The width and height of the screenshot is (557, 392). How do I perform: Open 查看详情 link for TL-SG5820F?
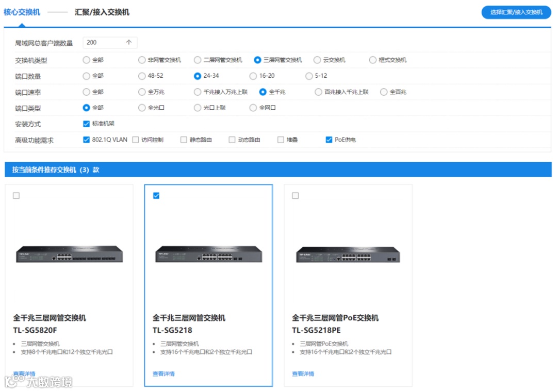(24, 374)
